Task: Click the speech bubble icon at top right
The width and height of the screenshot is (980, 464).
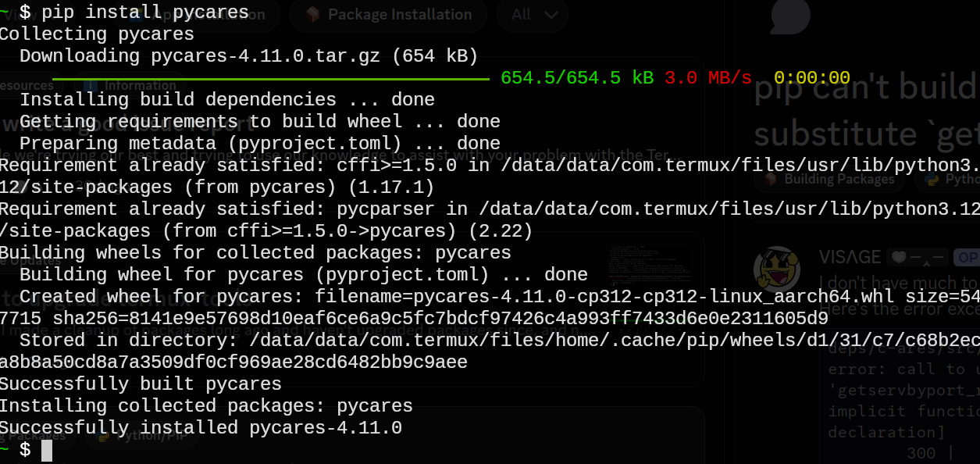Action: pos(790,16)
